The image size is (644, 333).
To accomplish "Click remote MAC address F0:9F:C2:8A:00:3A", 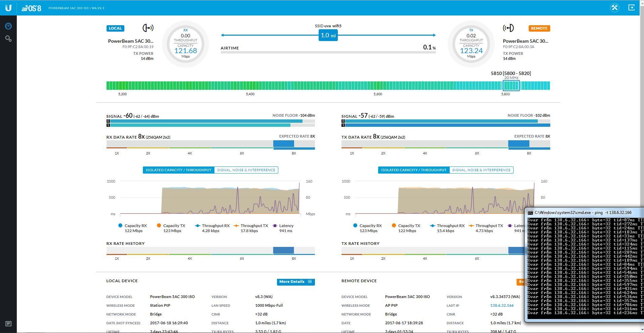I will (518, 47).
